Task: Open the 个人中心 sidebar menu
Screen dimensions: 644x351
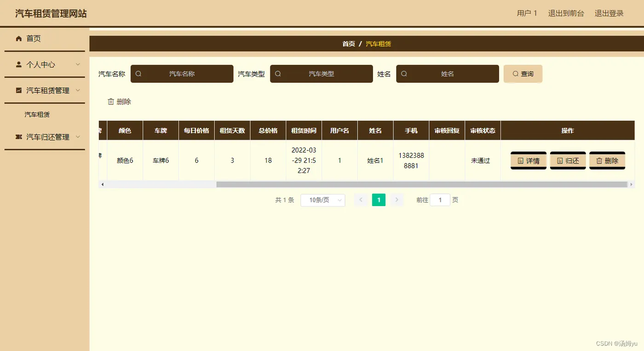Action: (x=45, y=65)
